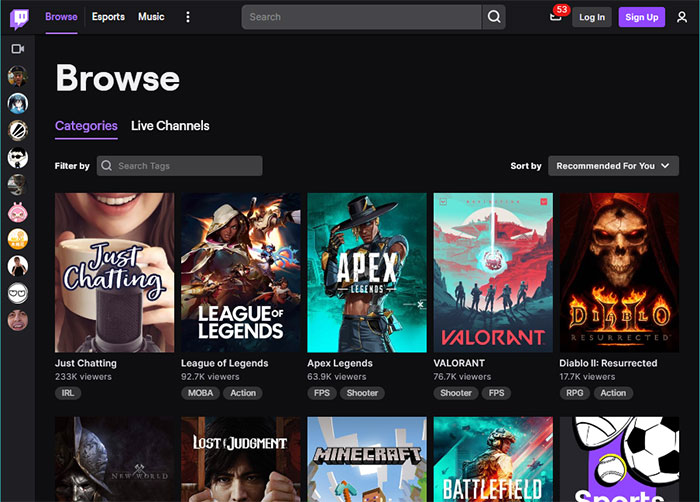Click the FPS tag under Apex Legends
Viewport: 700px width, 502px height.
pyautogui.click(x=322, y=393)
